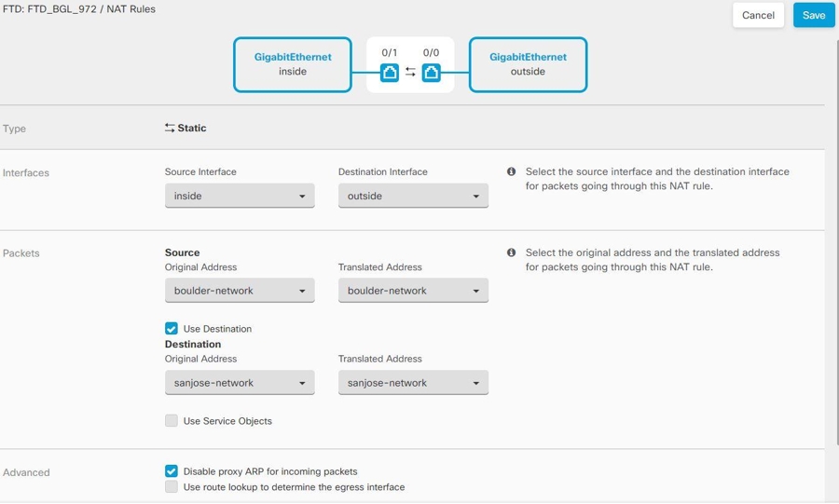The width and height of the screenshot is (839, 504).
Task: Click the Cancel button
Action: click(758, 16)
